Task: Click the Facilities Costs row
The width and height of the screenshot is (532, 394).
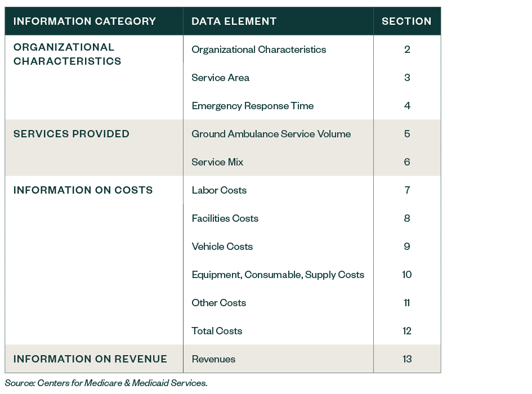Action: pos(224,218)
